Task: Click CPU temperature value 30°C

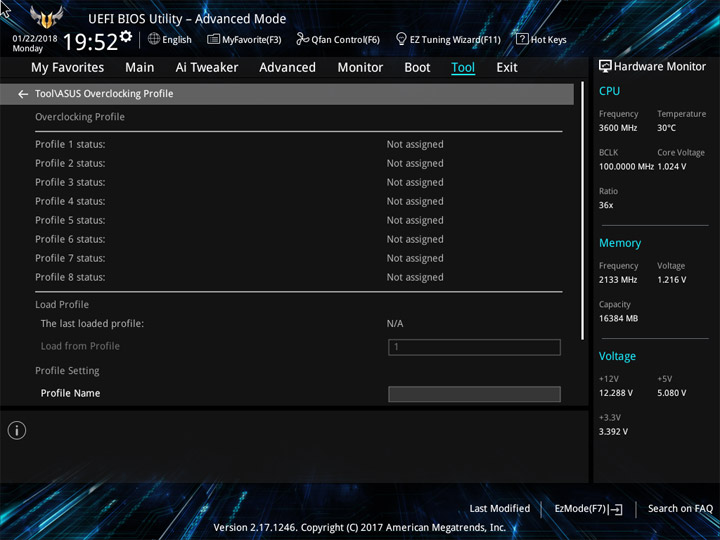Action: [666, 128]
